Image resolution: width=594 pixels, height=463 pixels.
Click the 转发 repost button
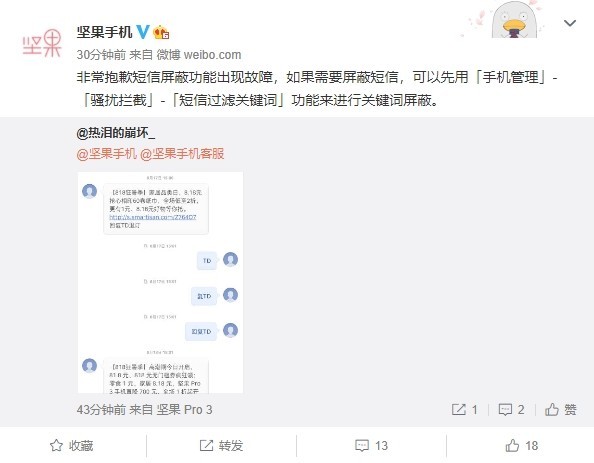click(221, 446)
